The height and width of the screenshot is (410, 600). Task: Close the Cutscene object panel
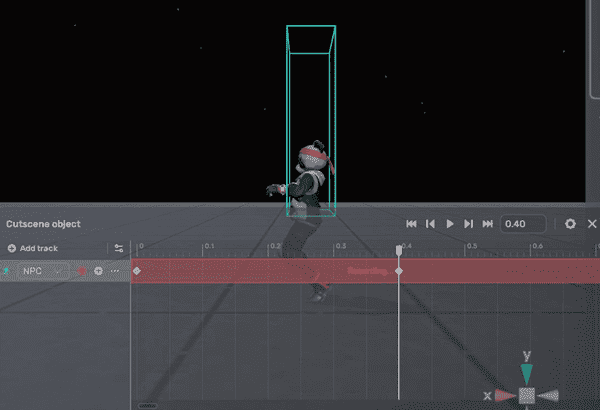[x=594, y=224]
